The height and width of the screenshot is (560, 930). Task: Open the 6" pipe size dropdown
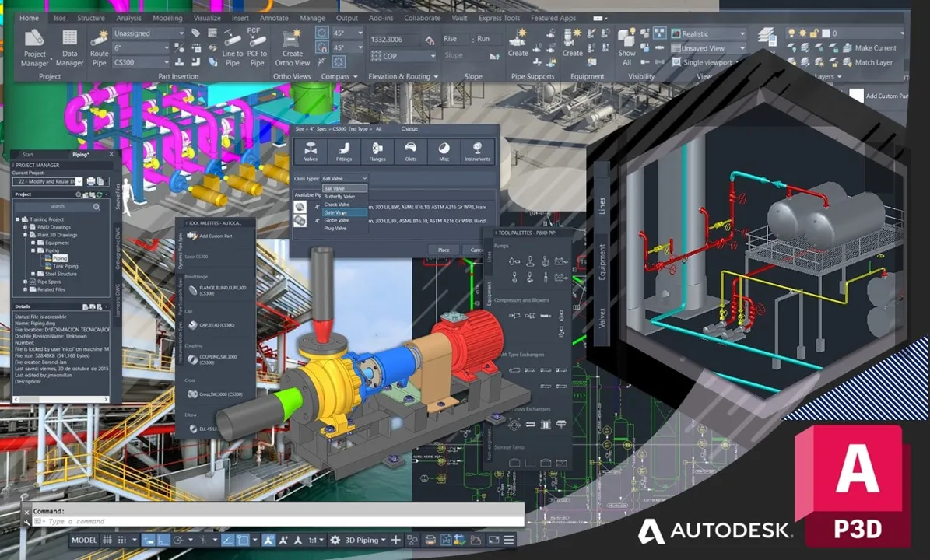tap(141, 48)
